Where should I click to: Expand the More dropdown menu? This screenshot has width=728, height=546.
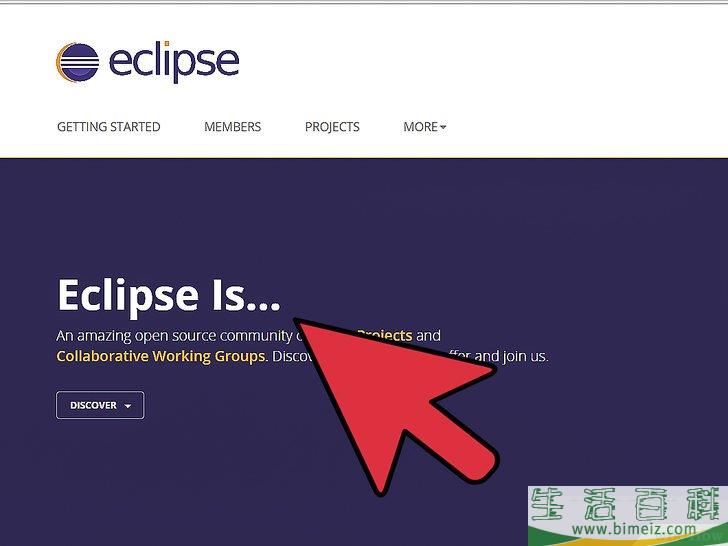click(424, 127)
